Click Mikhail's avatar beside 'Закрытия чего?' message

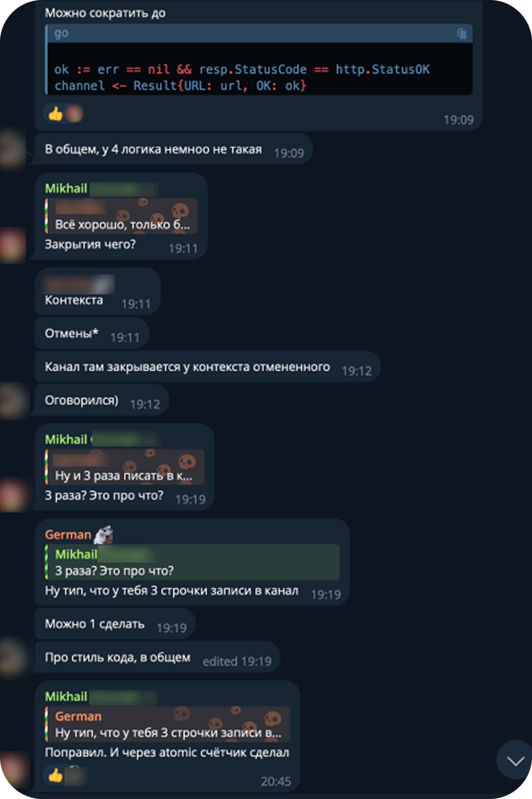(13, 244)
